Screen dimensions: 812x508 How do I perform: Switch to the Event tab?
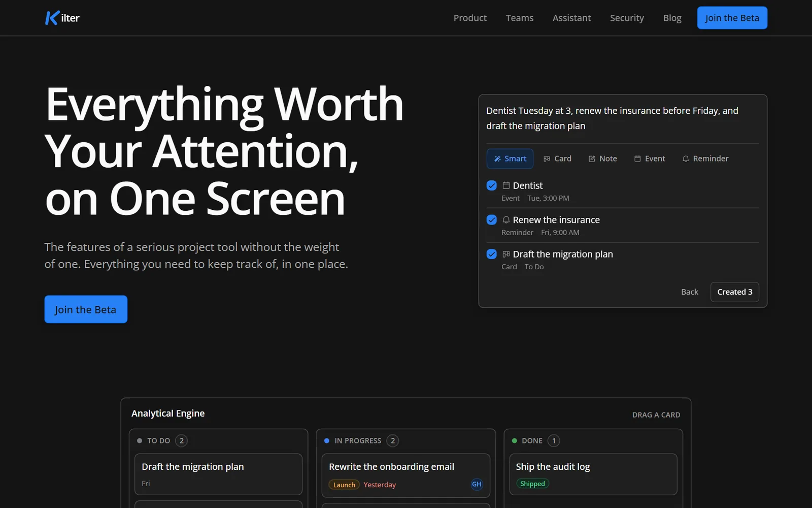click(650, 158)
